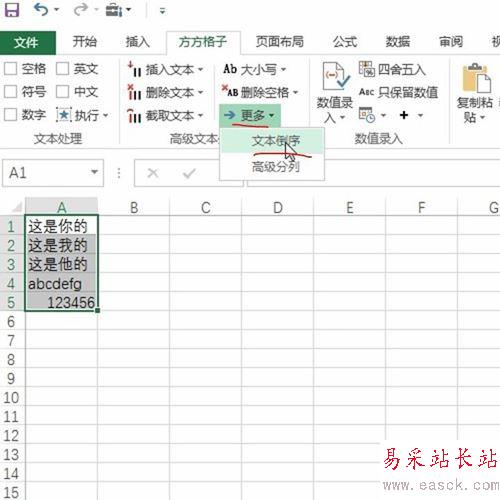Switch to the 插入 tab
The width and height of the screenshot is (500, 500).
(x=137, y=42)
